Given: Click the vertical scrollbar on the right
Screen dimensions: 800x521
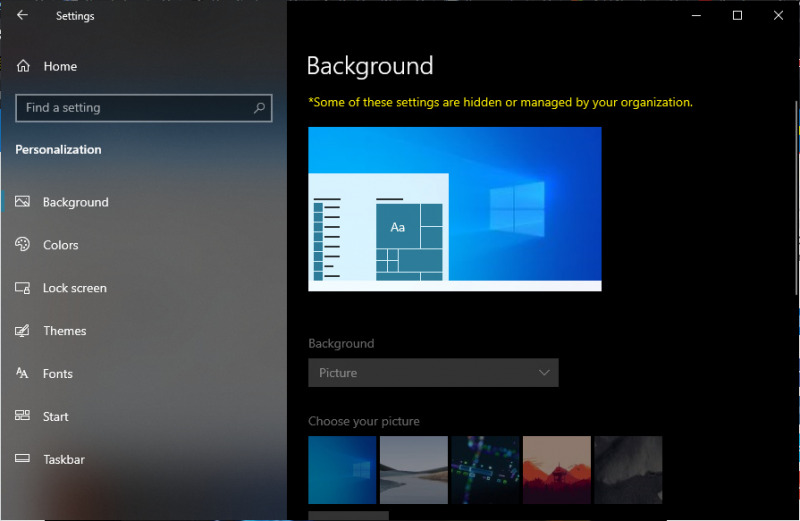Looking at the screenshot, I should point(796,198).
